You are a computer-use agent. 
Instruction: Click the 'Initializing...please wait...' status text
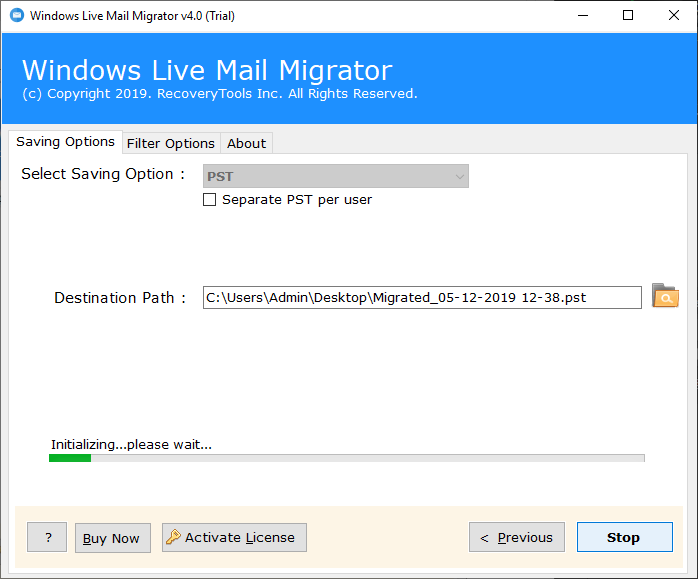click(x=131, y=444)
